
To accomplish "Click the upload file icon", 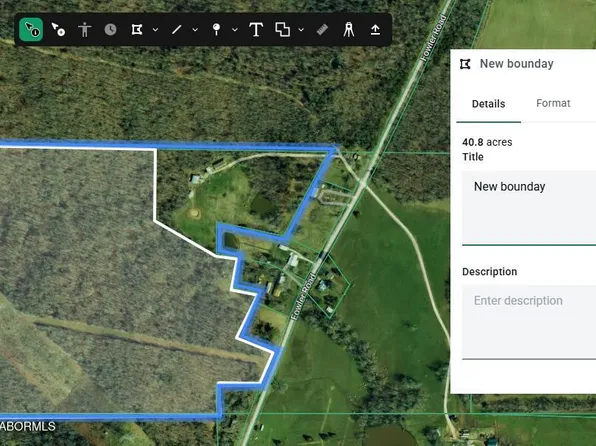I will 375,29.
